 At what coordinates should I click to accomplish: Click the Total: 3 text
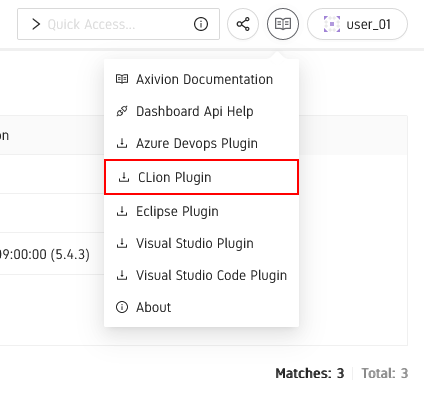tap(385, 373)
